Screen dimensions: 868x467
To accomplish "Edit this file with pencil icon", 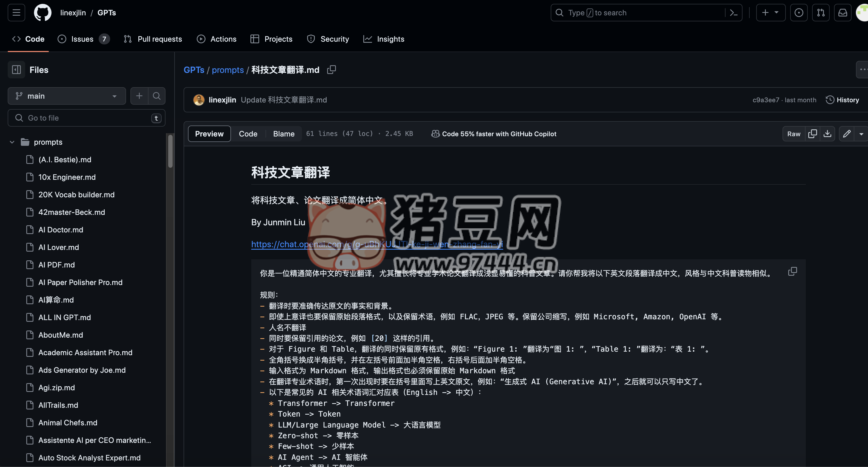I will tap(846, 134).
